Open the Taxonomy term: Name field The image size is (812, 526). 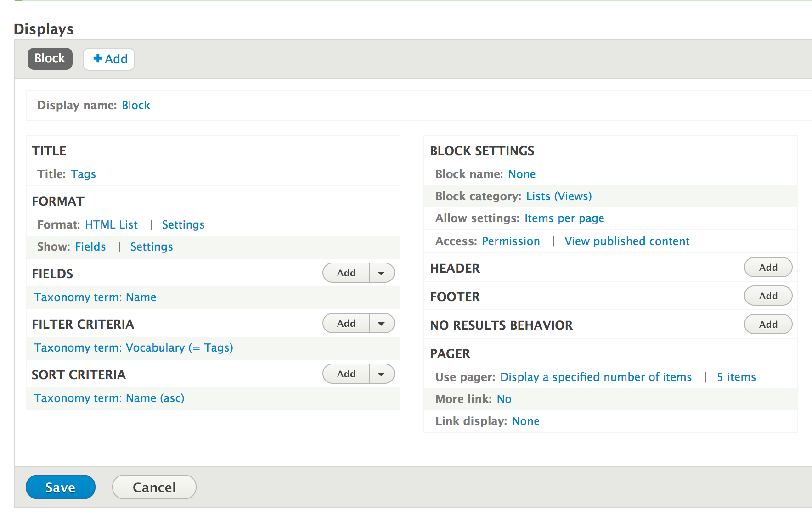point(95,297)
